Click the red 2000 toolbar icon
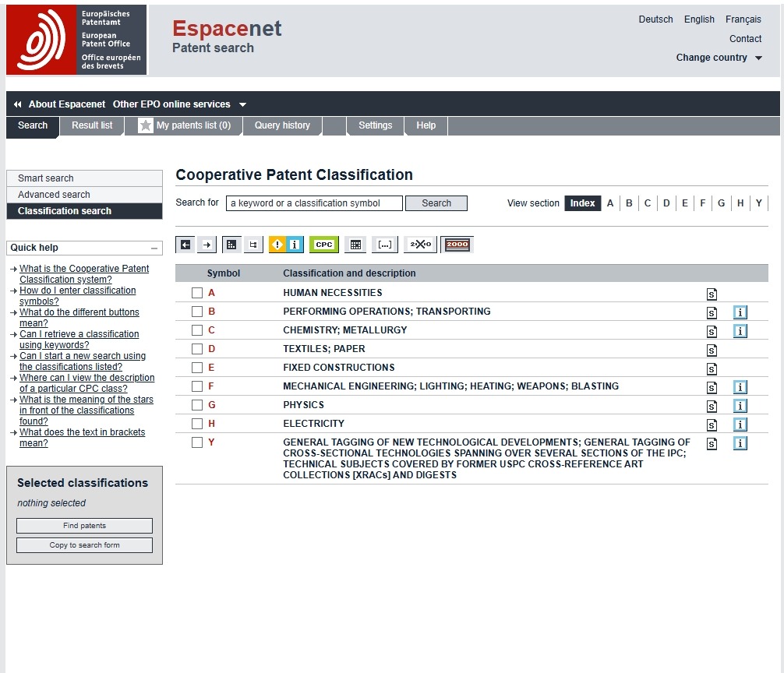This screenshot has width=784, height=673. (457, 245)
